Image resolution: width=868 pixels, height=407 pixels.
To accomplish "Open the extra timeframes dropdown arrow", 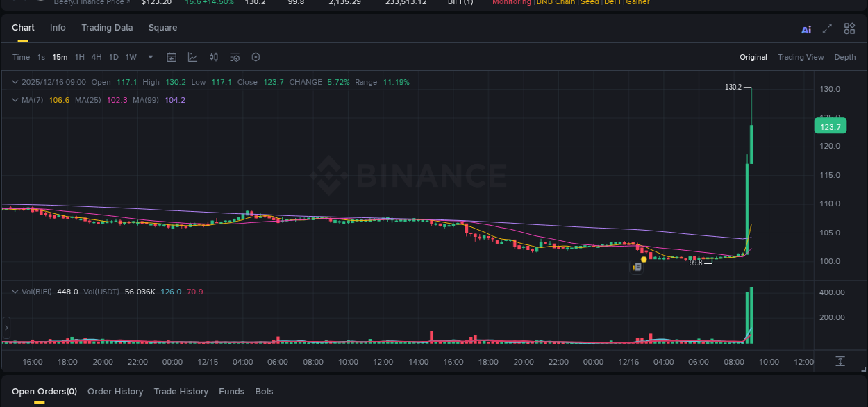I will pyautogui.click(x=150, y=57).
